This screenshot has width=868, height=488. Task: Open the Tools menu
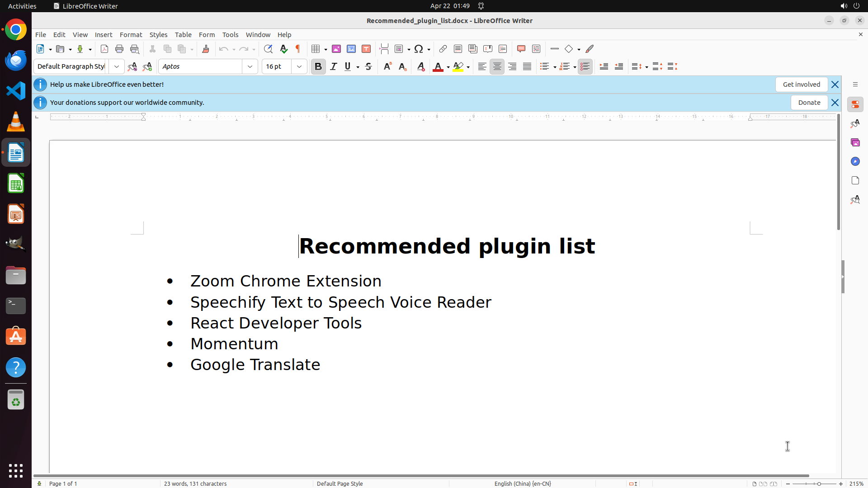point(230,35)
